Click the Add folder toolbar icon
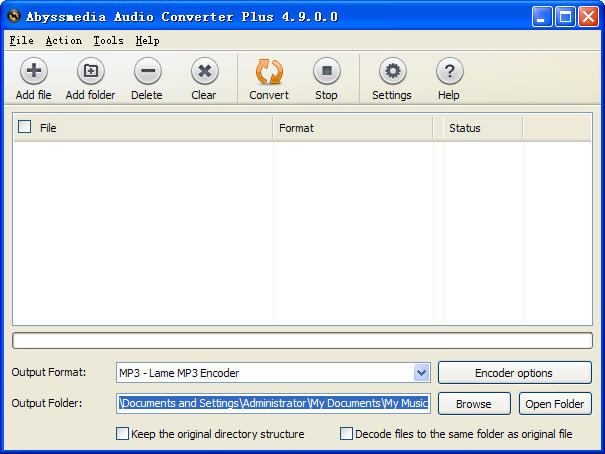Screen dimensions: 605x454 point(91,71)
